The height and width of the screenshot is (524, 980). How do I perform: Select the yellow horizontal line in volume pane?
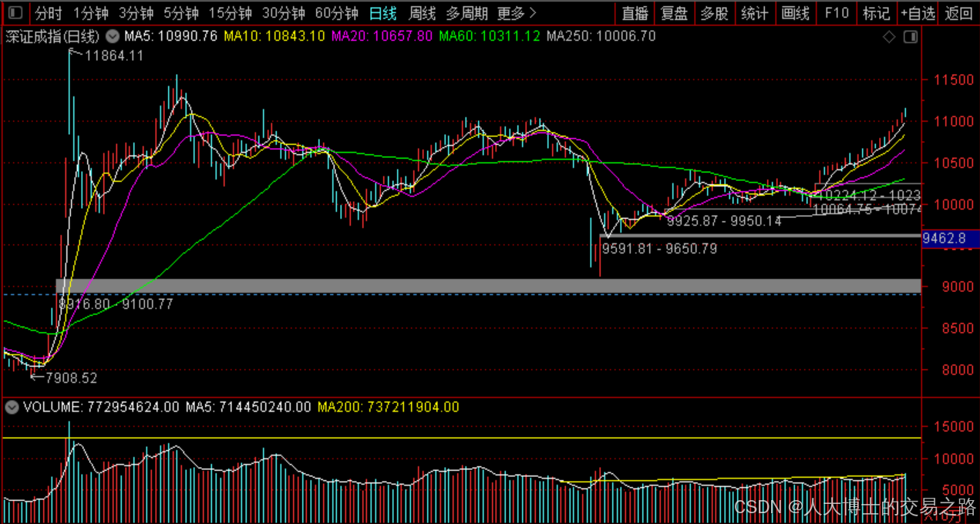461,438
